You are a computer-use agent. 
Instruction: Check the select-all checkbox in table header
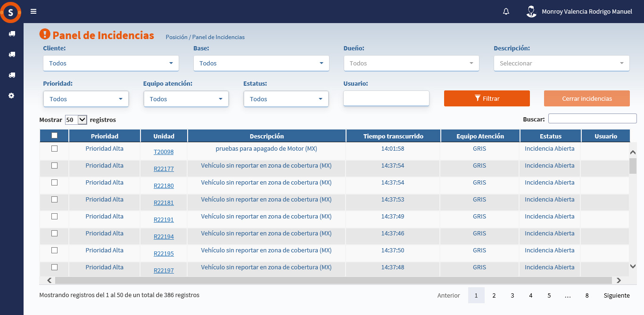54,136
